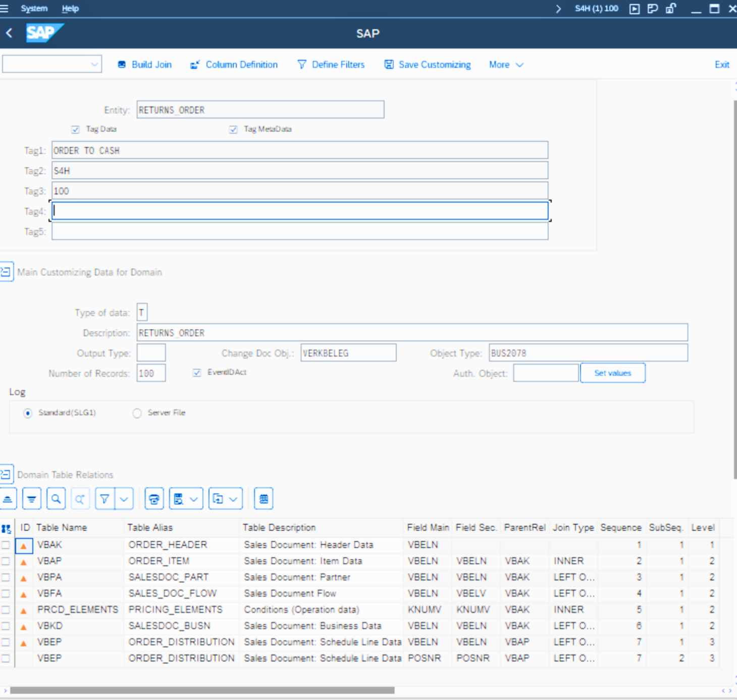The width and height of the screenshot is (737, 700).
Task: Click the sort ascending icon in table toolbar
Action: click(8, 499)
